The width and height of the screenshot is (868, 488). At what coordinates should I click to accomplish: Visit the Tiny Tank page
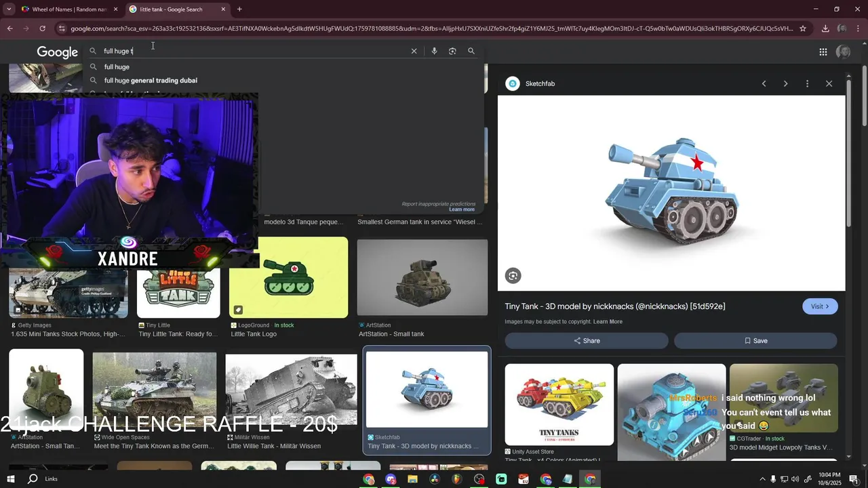[x=820, y=306]
